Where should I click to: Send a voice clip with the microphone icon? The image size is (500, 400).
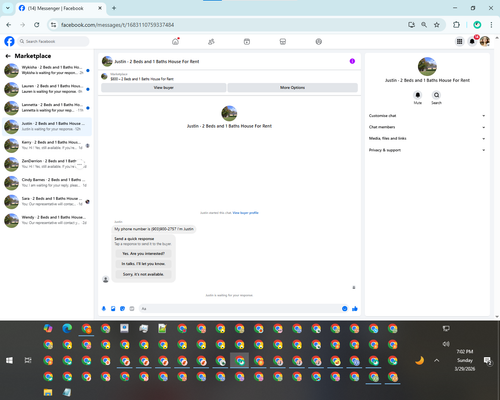(104, 309)
